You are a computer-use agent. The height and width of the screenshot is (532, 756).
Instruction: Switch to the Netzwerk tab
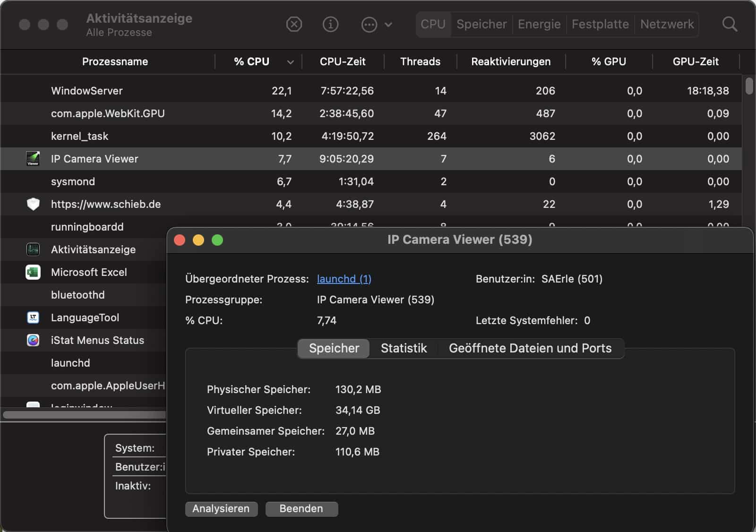point(667,24)
